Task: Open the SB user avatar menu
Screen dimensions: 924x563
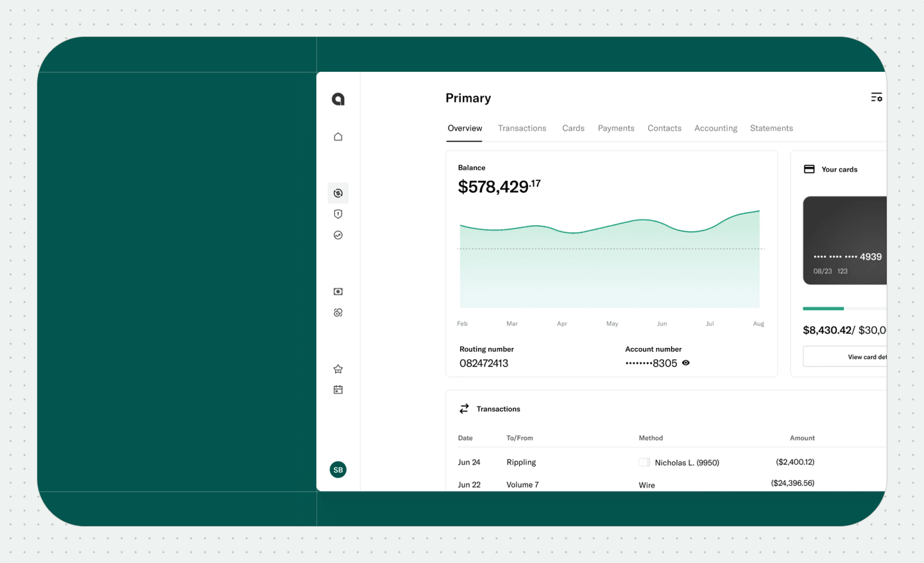Action: pyautogui.click(x=338, y=470)
